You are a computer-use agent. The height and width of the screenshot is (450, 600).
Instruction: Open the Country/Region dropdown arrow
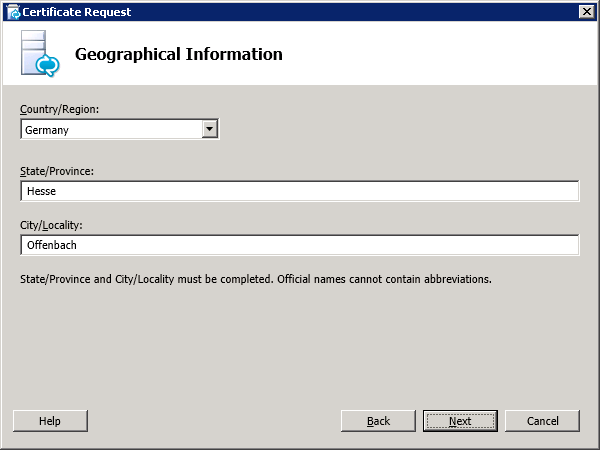[x=210, y=129]
